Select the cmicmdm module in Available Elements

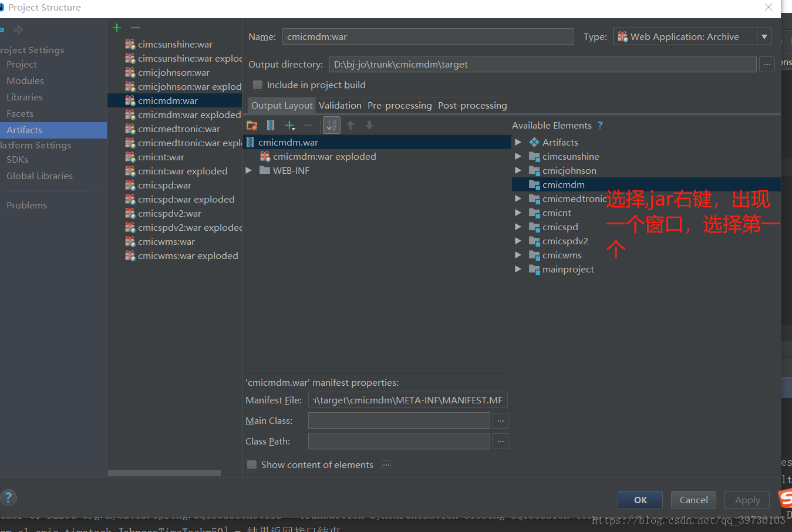click(646, 184)
